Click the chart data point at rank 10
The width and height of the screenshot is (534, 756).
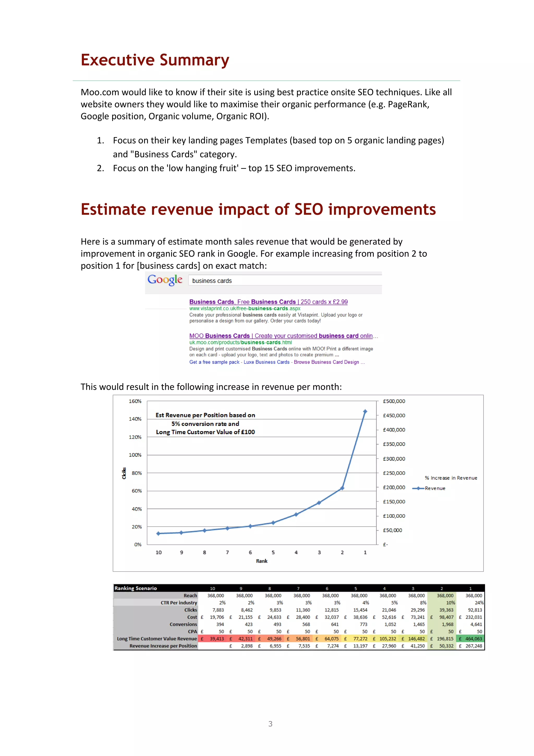(158, 533)
